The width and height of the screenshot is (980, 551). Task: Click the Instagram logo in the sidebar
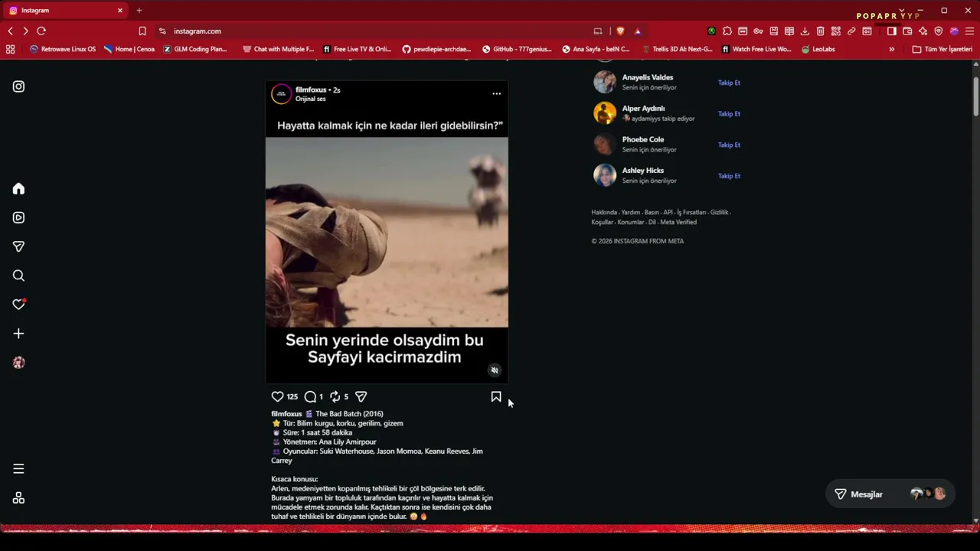pyautogui.click(x=18, y=86)
